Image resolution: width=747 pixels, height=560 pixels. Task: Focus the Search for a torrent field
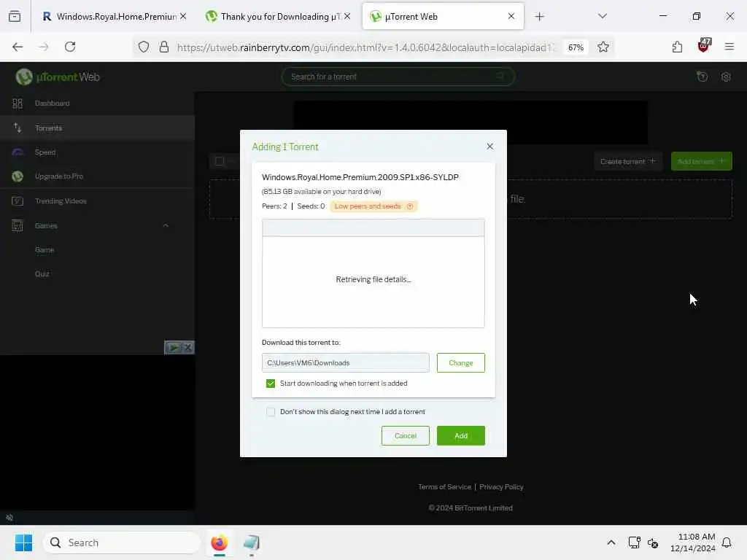pos(398,77)
